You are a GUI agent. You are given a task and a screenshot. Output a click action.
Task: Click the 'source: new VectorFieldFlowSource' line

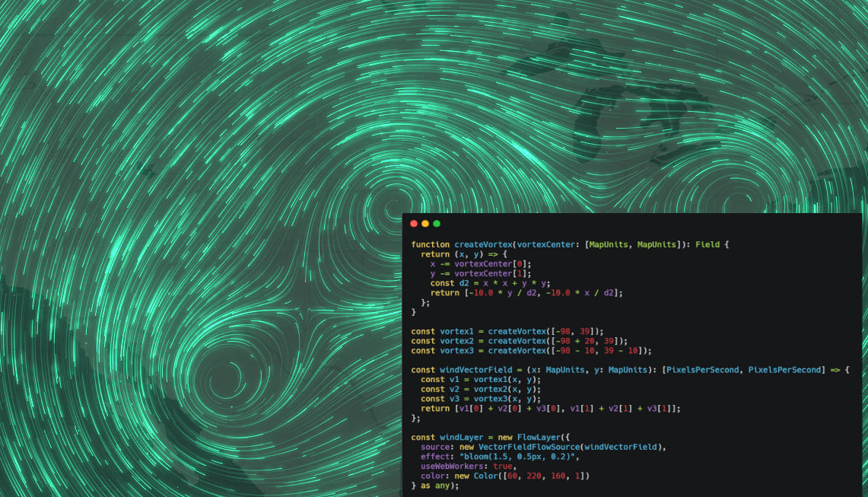[x=544, y=447]
